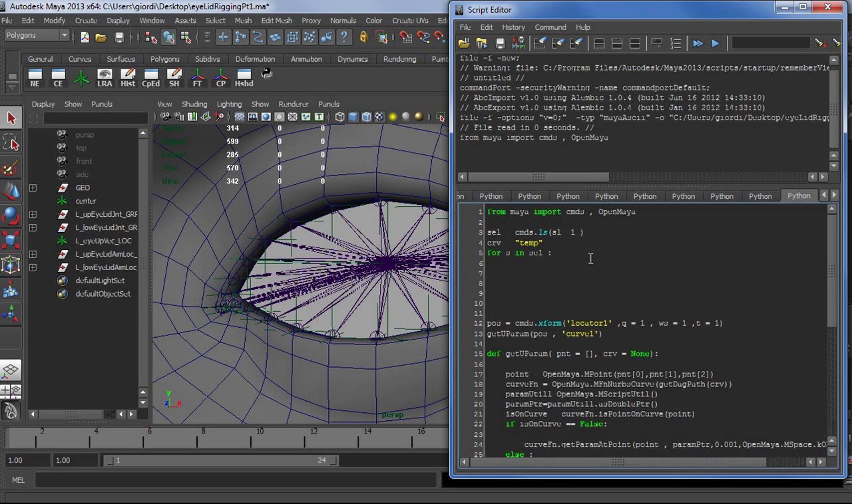Image resolution: width=852 pixels, height=504 pixels.
Task: Click Script Editor history horizontal scrollbar
Action: [539, 177]
